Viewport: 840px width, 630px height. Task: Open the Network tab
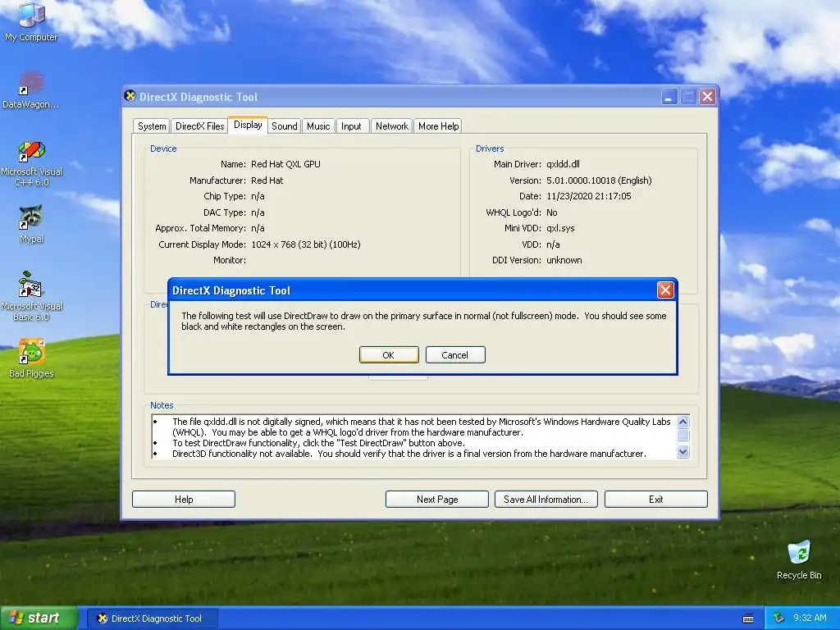(391, 126)
